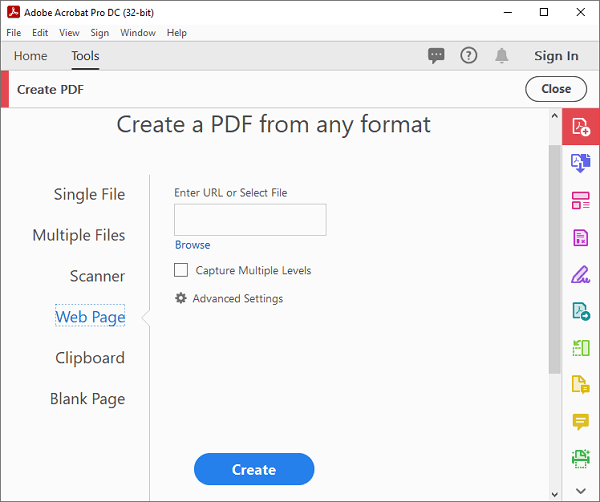Image resolution: width=600 pixels, height=502 pixels.
Task: Click the scrollbar down arrow
Action: [554, 494]
